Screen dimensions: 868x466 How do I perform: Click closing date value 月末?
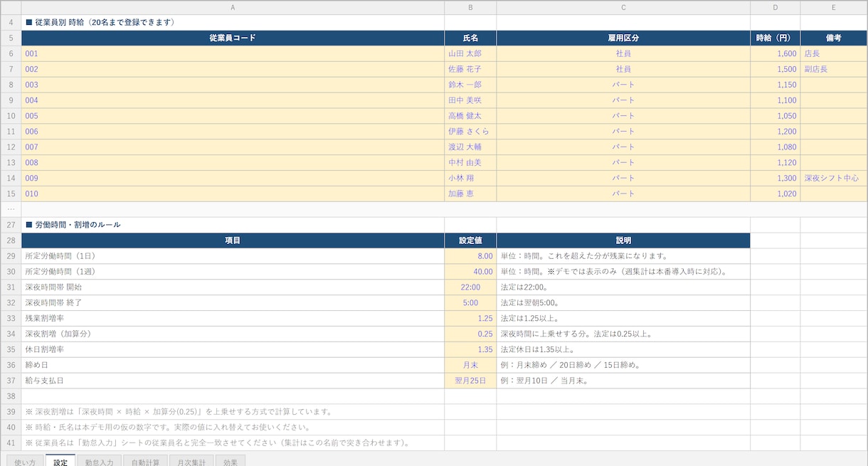pyautogui.click(x=470, y=365)
